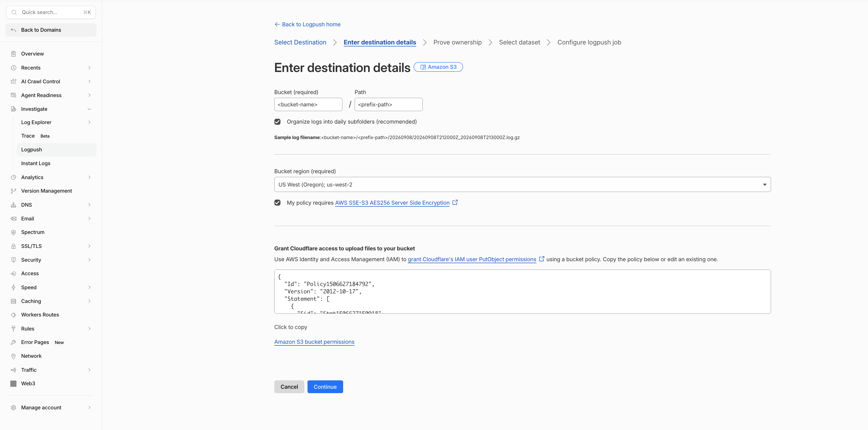Click the Continue button

(325, 387)
